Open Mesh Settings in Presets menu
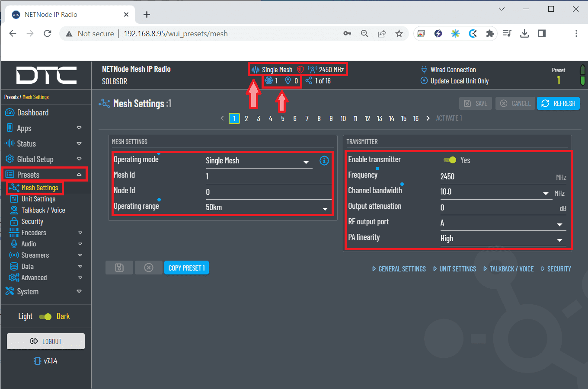This screenshot has height=389, width=588. tap(39, 188)
